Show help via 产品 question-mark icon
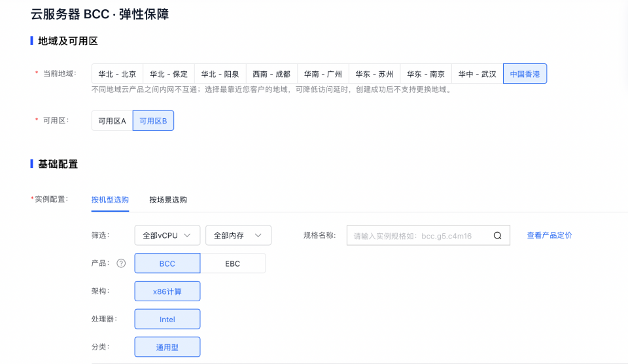Image resolution: width=628 pixels, height=364 pixels. tap(121, 263)
